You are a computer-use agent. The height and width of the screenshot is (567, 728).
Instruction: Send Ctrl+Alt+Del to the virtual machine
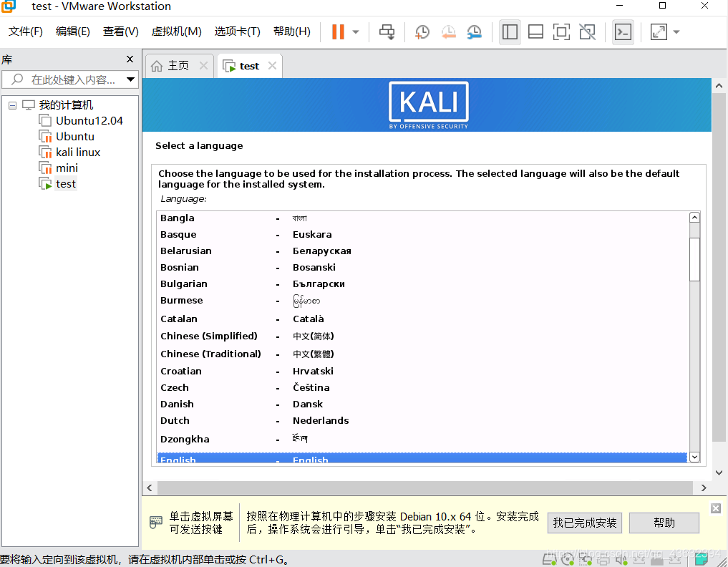click(x=387, y=31)
